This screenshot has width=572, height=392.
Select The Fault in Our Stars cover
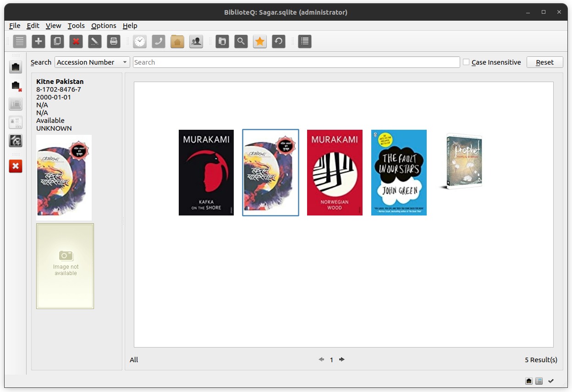pyautogui.click(x=399, y=172)
